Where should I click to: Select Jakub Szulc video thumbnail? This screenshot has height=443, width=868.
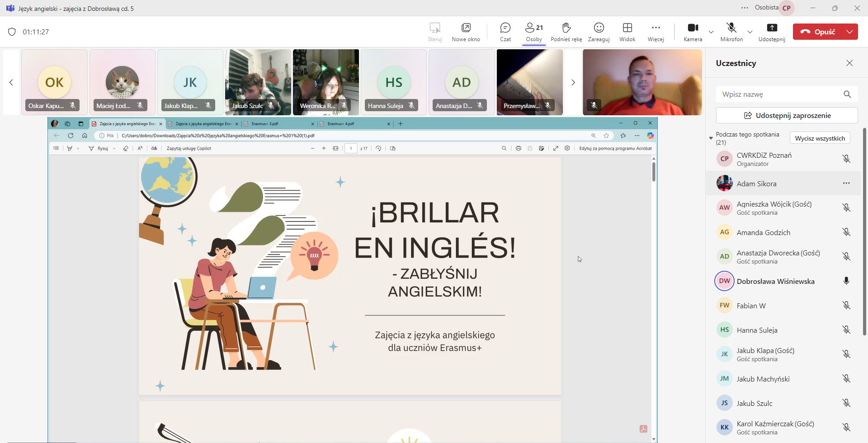click(x=258, y=82)
